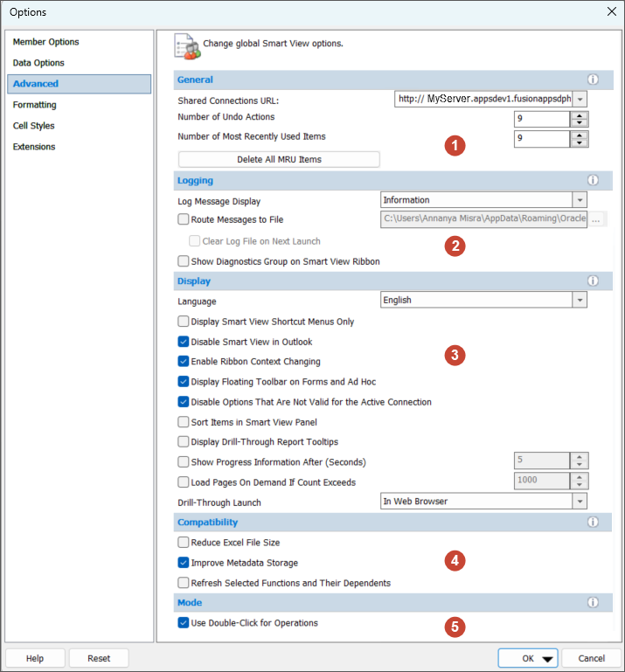Click Delete All MRU Items button

[279, 159]
